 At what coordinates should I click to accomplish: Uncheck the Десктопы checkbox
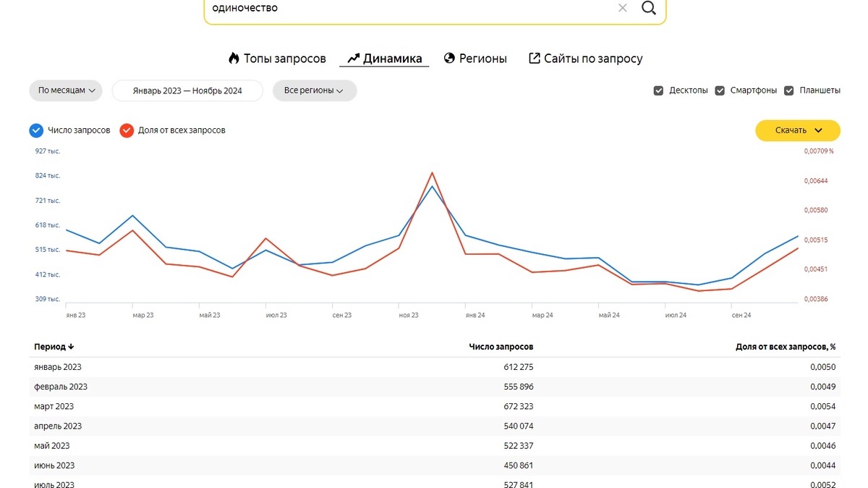point(658,91)
